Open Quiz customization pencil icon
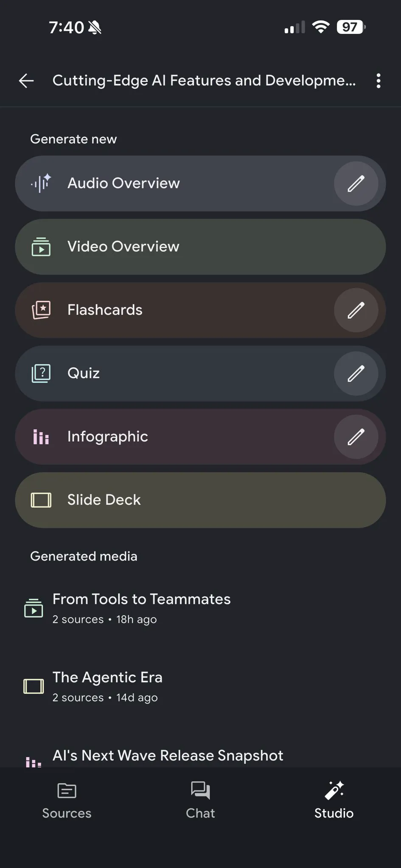 356,373
